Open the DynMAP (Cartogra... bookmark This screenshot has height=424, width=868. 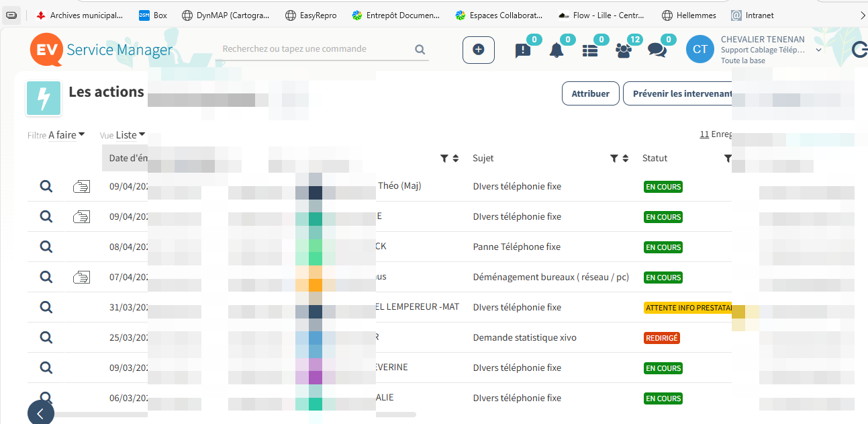click(x=226, y=15)
